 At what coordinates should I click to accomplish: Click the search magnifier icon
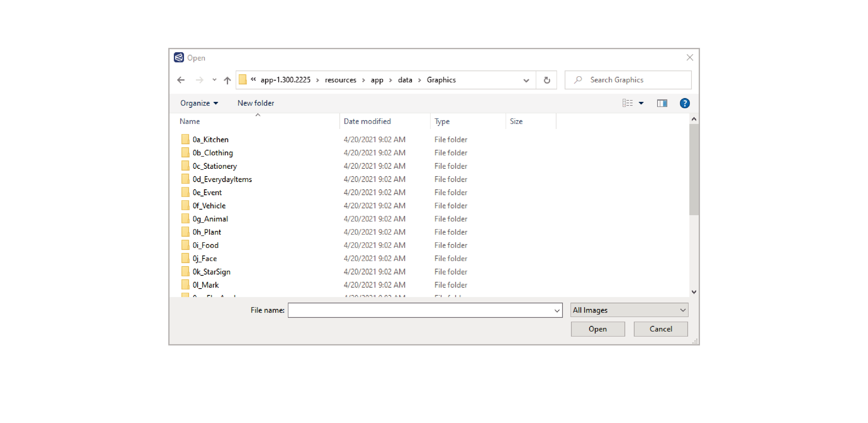coord(578,80)
